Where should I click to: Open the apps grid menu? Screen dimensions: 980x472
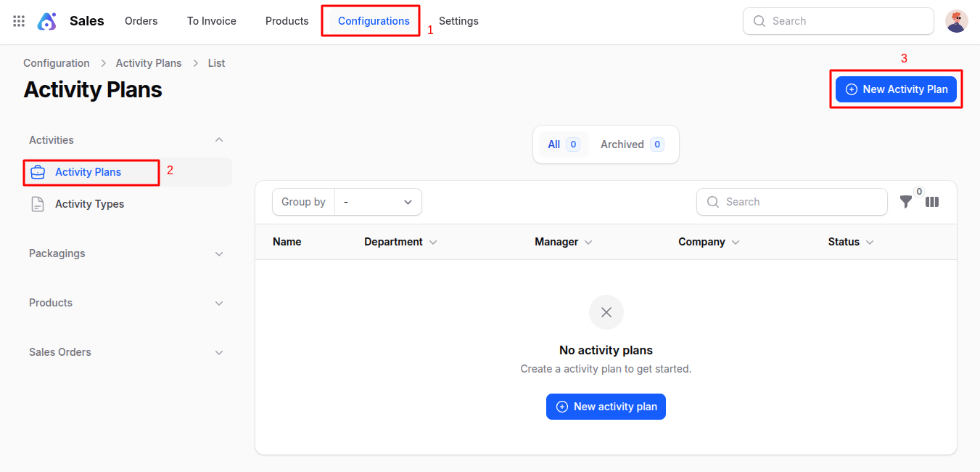(x=18, y=21)
